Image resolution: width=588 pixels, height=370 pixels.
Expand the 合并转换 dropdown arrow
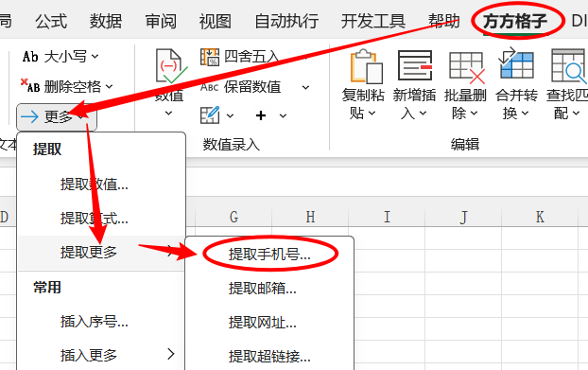click(x=525, y=113)
